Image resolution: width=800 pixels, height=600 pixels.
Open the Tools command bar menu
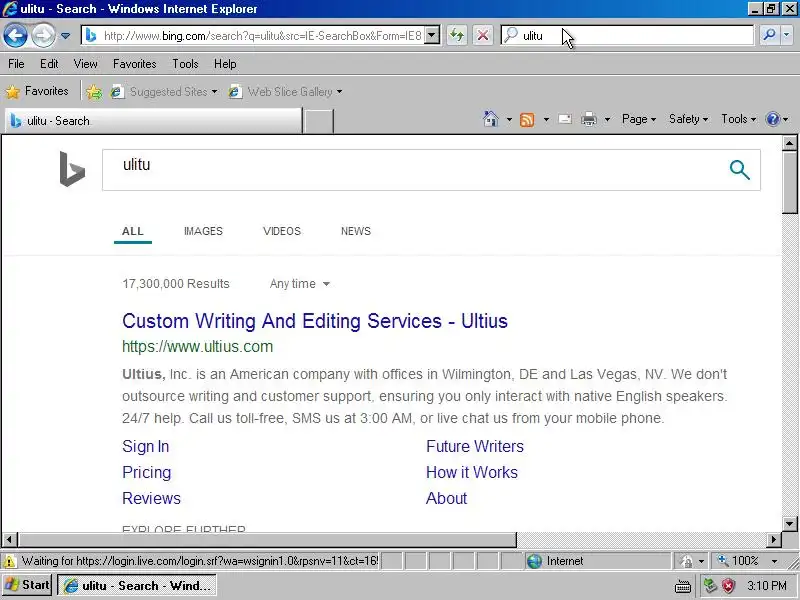click(x=738, y=119)
